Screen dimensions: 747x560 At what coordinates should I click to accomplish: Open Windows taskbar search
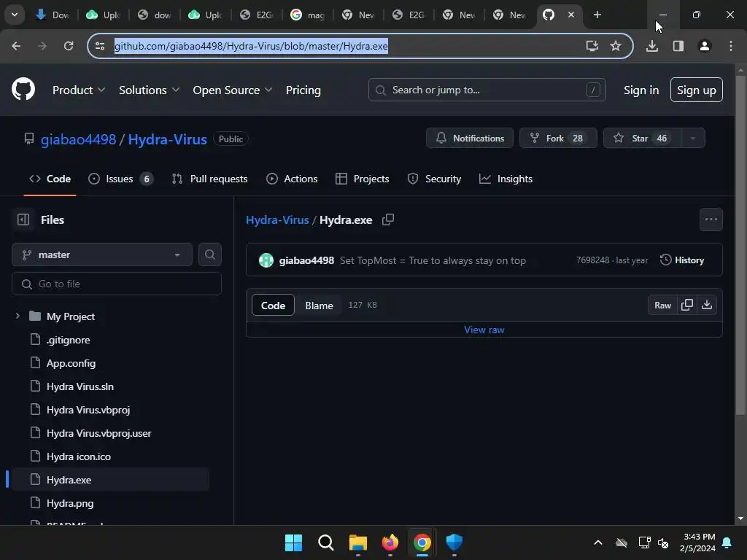326,542
